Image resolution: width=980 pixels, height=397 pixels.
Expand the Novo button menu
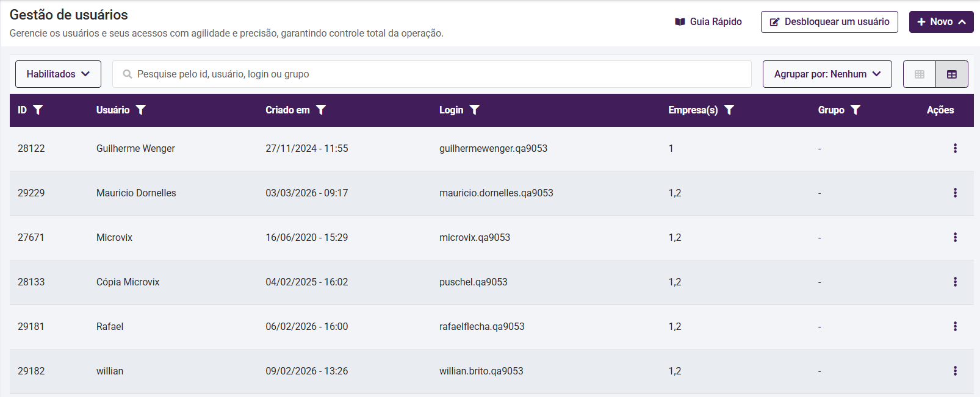point(941,22)
